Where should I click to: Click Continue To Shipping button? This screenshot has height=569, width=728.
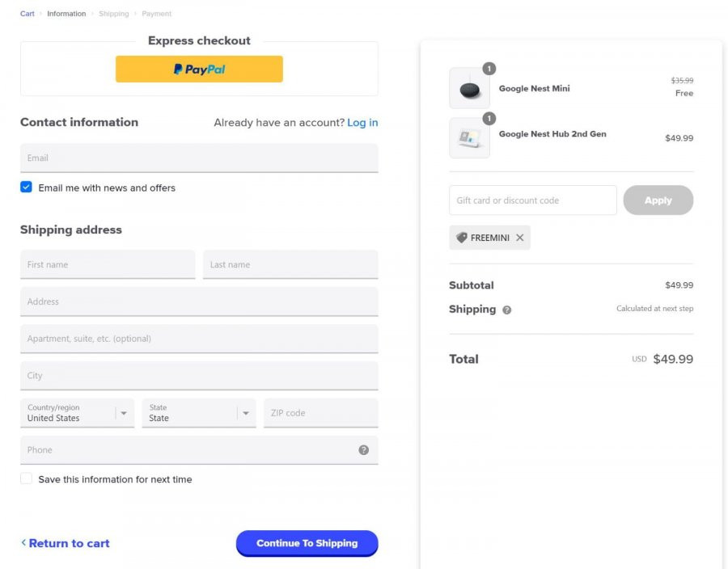pos(307,543)
